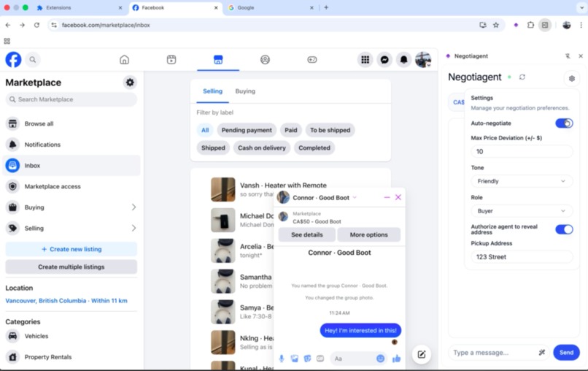Open the Chrome tab search arrow
The height and width of the screenshot is (371, 588).
[581, 7]
